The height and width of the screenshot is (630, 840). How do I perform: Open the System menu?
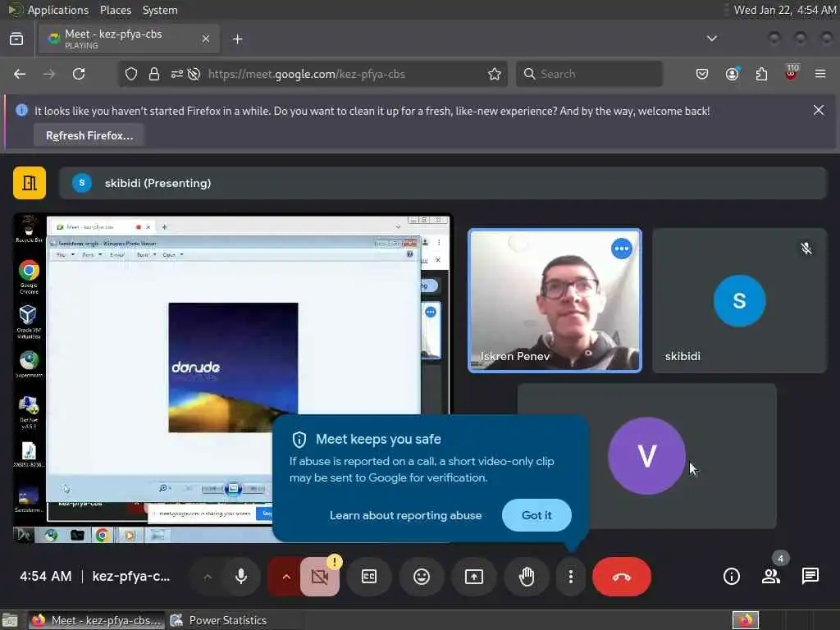160,10
